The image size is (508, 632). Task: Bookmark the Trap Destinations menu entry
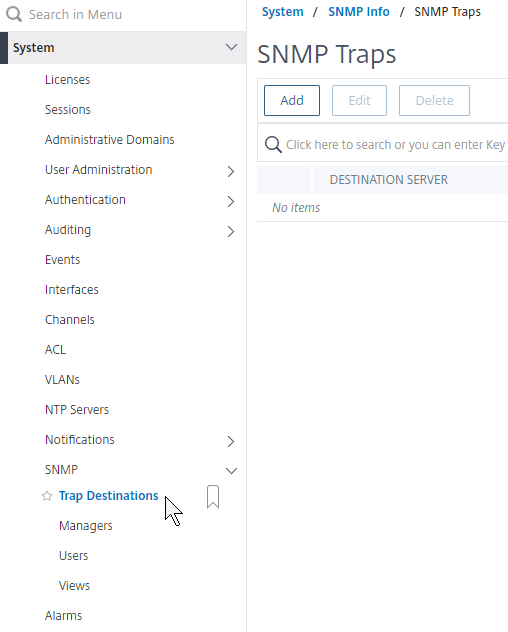[x=213, y=497]
